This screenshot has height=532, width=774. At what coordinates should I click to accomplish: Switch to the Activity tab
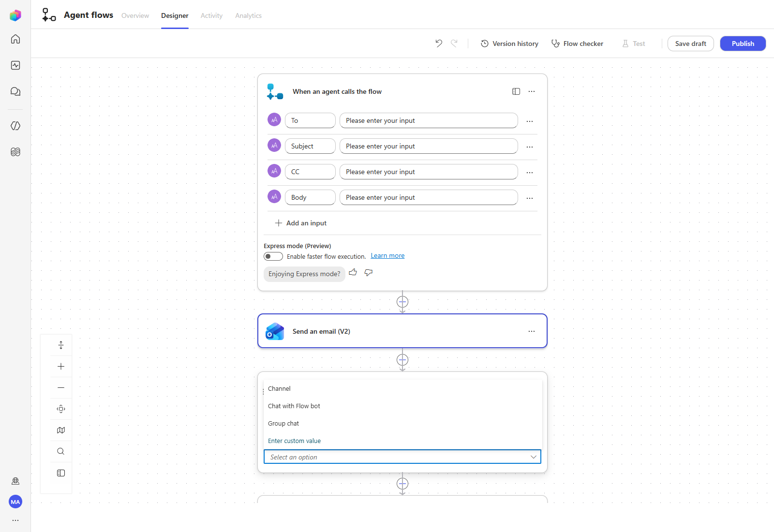(211, 15)
